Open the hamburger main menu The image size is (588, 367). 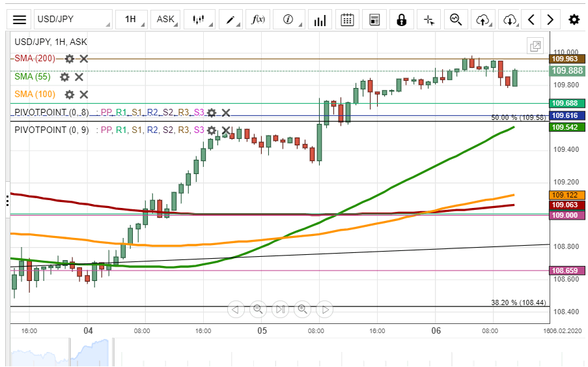pos(20,20)
